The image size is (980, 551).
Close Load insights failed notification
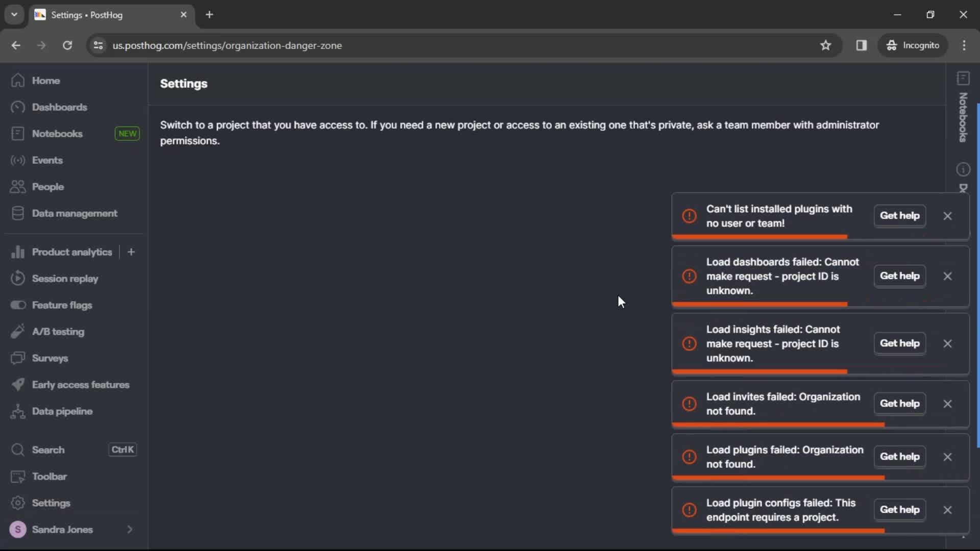[947, 344]
